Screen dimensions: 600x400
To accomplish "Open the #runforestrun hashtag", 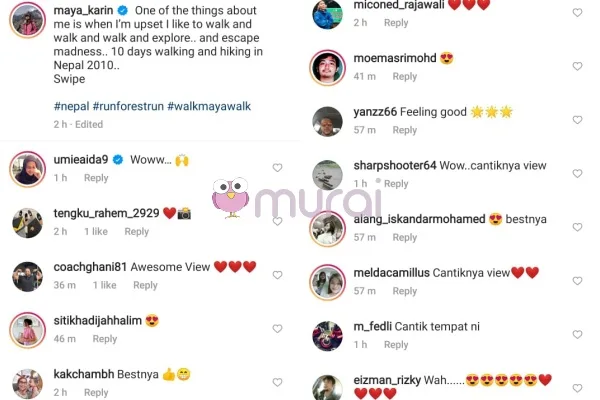I will tap(128, 106).
